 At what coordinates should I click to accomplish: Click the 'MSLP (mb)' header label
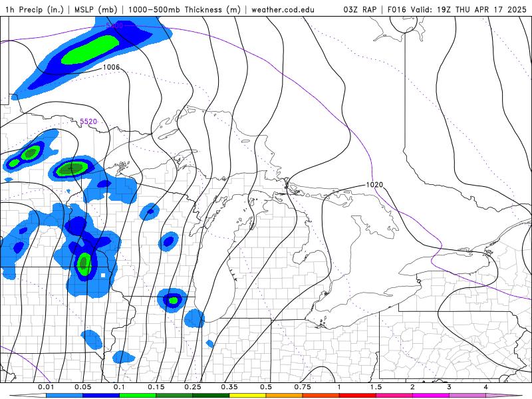tap(96, 9)
